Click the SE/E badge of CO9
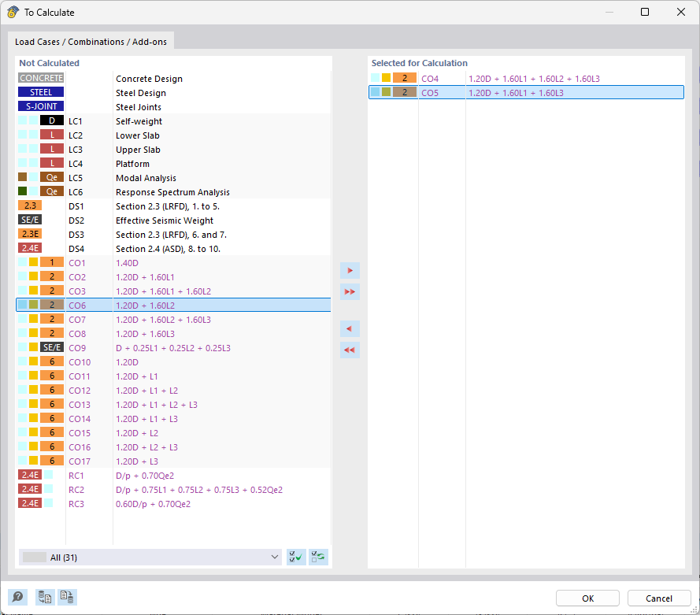The image size is (700, 615). [52, 347]
